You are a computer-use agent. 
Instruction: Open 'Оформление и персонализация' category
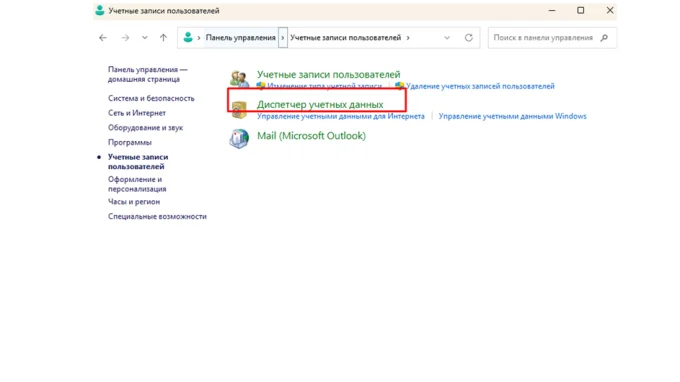[x=137, y=184]
